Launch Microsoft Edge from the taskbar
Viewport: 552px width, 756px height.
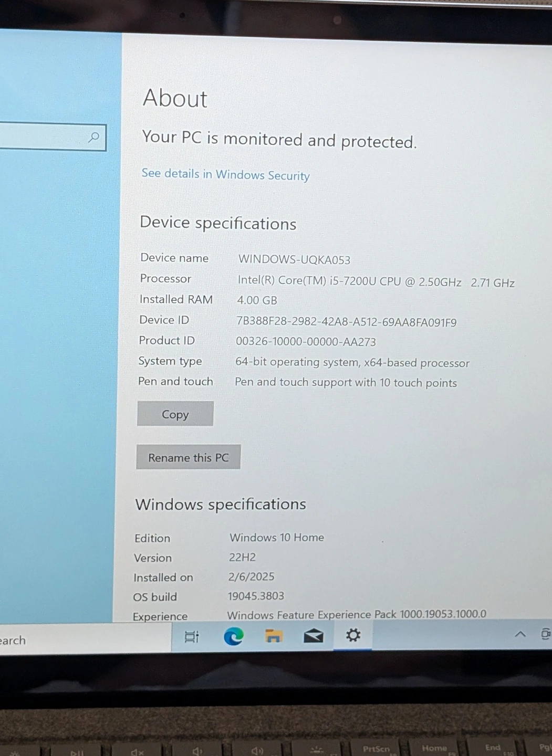point(233,636)
